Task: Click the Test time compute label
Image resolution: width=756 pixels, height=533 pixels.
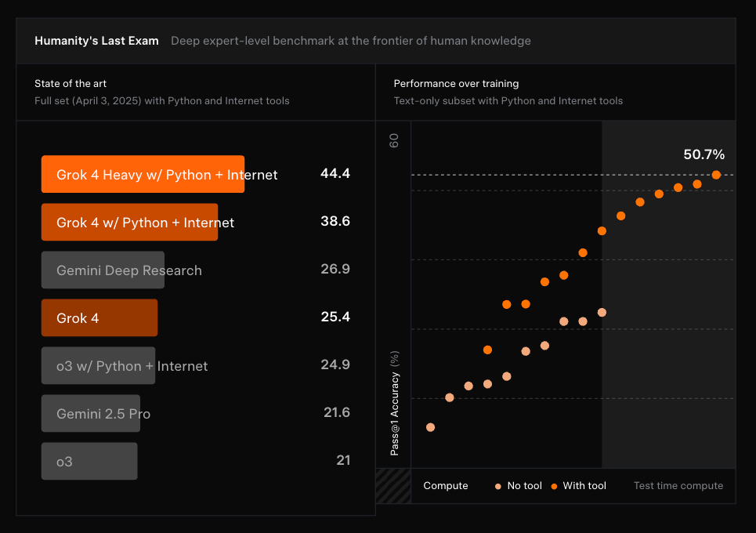Action: pos(678,486)
